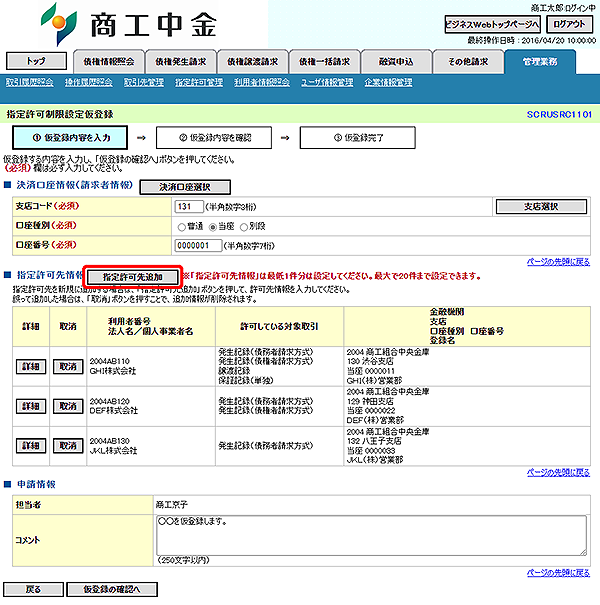Open the 取引履歴照会 link
The height and width of the screenshot is (605, 600).
(x=30, y=82)
